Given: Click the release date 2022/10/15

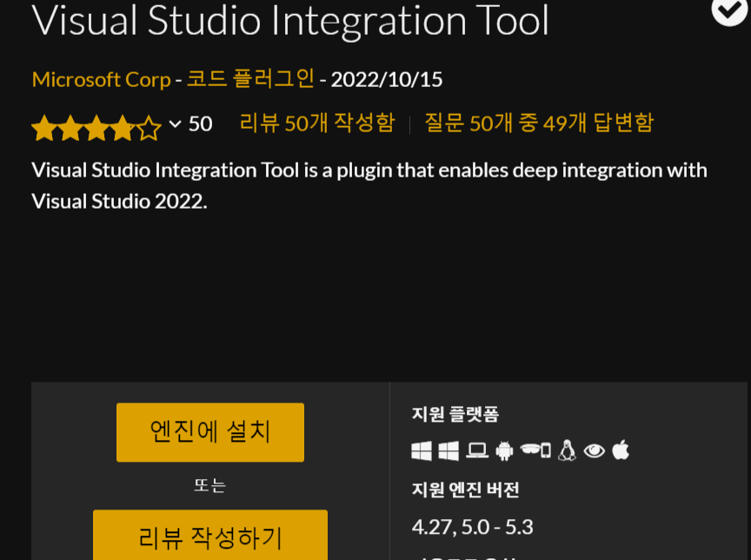Looking at the screenshot, I should (x=387, y=79).
